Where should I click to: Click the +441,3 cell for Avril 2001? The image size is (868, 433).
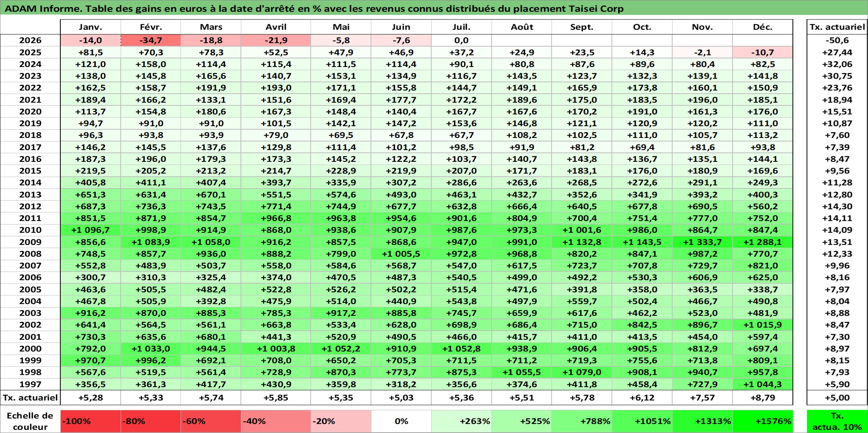click(276, 337)
